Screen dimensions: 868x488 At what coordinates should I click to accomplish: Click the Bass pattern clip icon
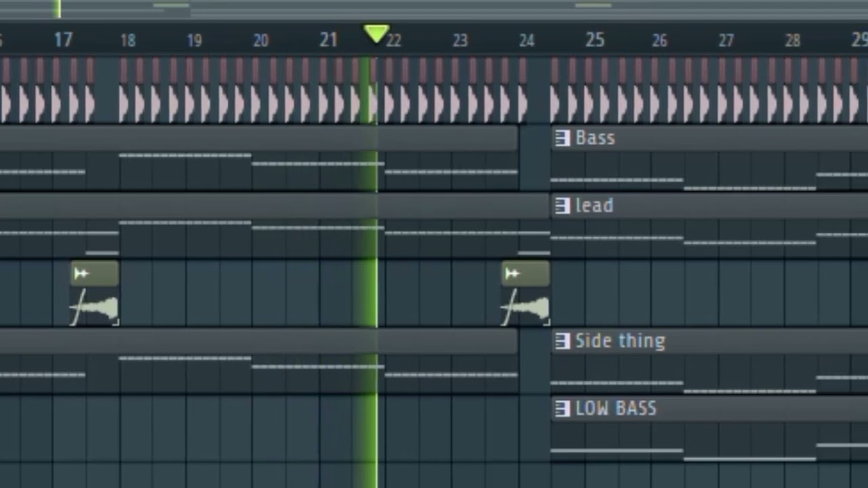point(562,138)
